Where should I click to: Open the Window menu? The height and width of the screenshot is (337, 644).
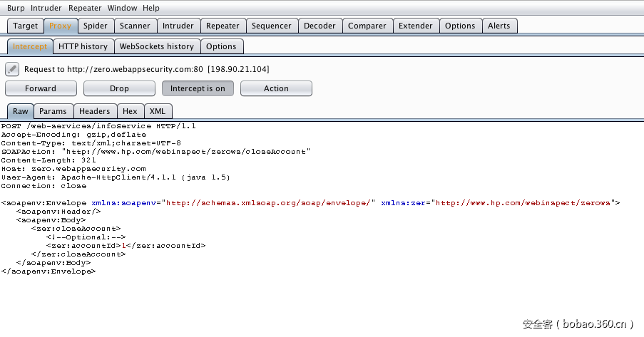123,8
